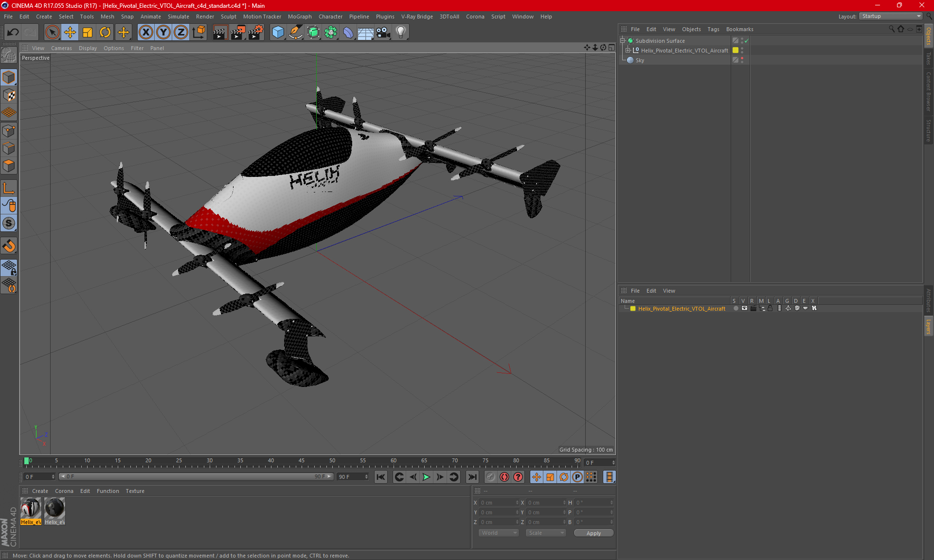Add a Floor environment object
934x560 pixels.
point(366,33)
